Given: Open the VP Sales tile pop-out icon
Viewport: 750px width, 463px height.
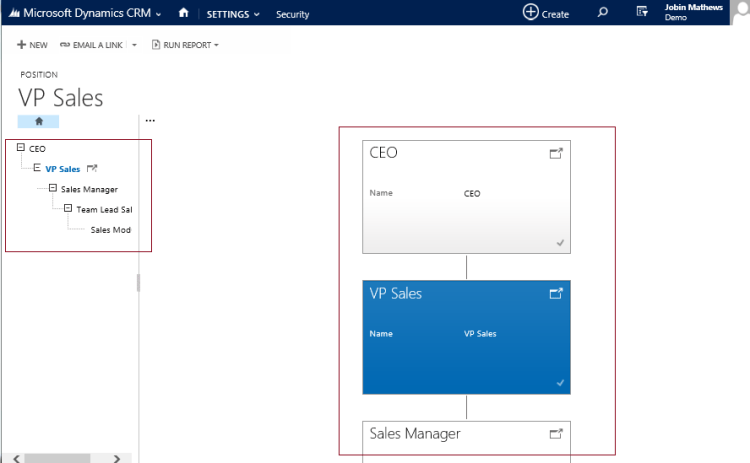Looking at the screenshot, I should tap(556, 293).
